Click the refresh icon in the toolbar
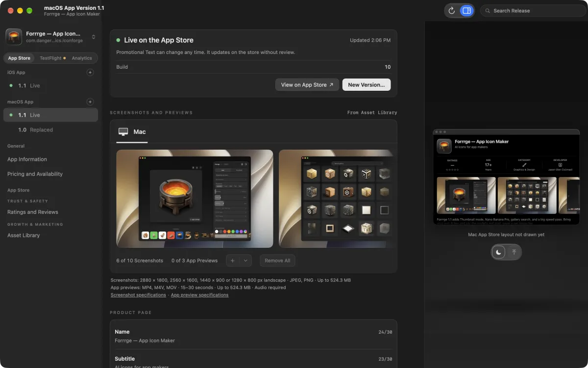Image resolution: width=588 pixels, height=368 pixels. 452,10
